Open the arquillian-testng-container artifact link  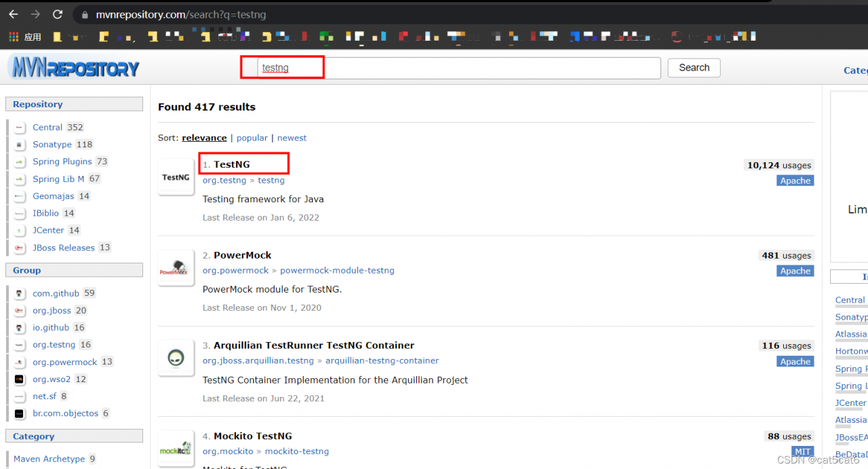point(382,361)
